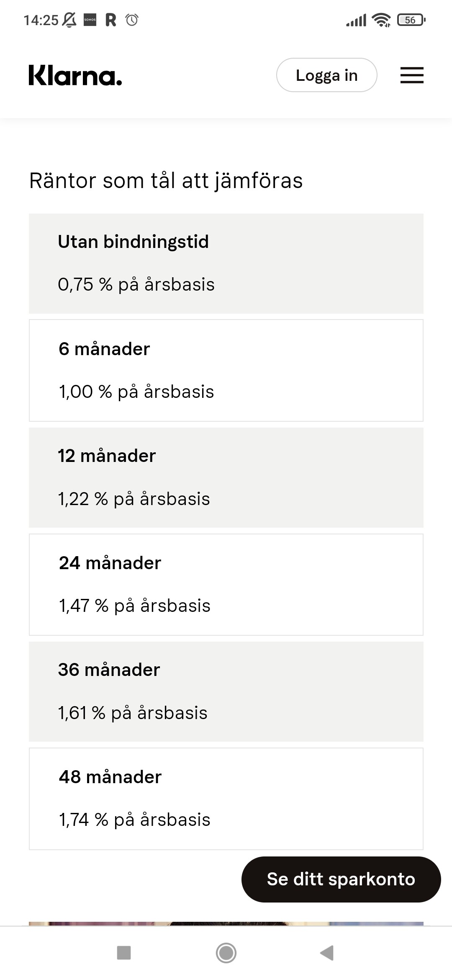Tap the muted bell status icon
452x980 pixels.
click(x=69, y=20)
